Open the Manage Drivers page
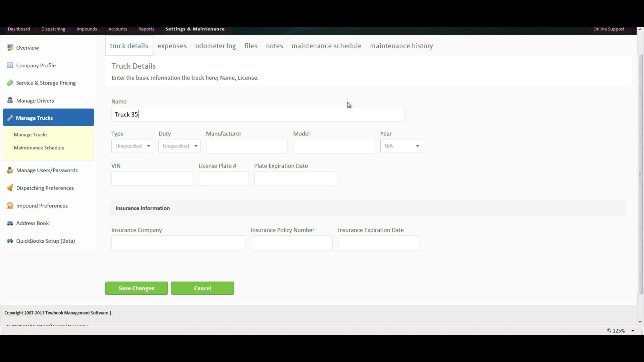This screenshot has height=362, width=644. (x=35, y=101)
